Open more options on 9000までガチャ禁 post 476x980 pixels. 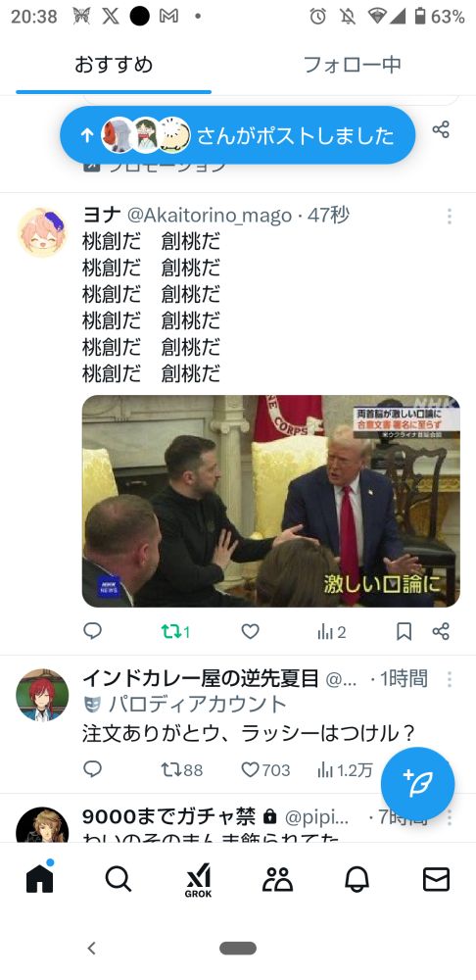[450, 817]
